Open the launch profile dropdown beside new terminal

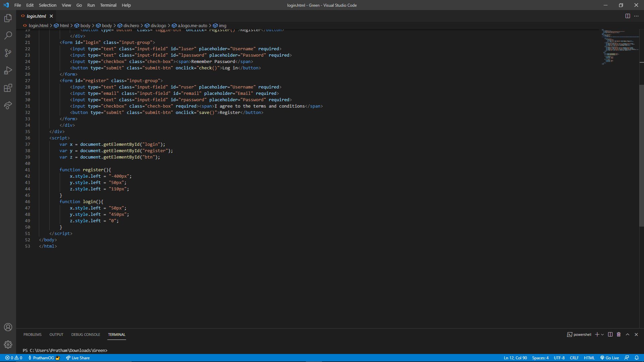click(x=602, y=335)
